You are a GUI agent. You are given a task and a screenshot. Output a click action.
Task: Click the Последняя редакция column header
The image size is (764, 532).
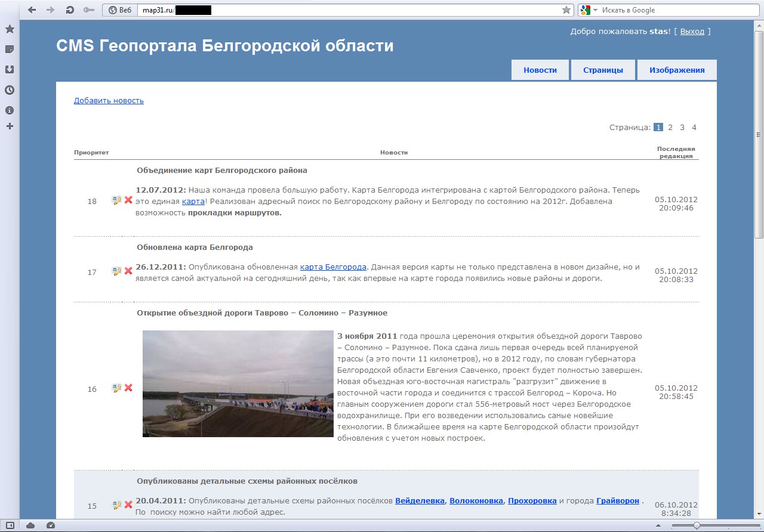coord(676,153)
